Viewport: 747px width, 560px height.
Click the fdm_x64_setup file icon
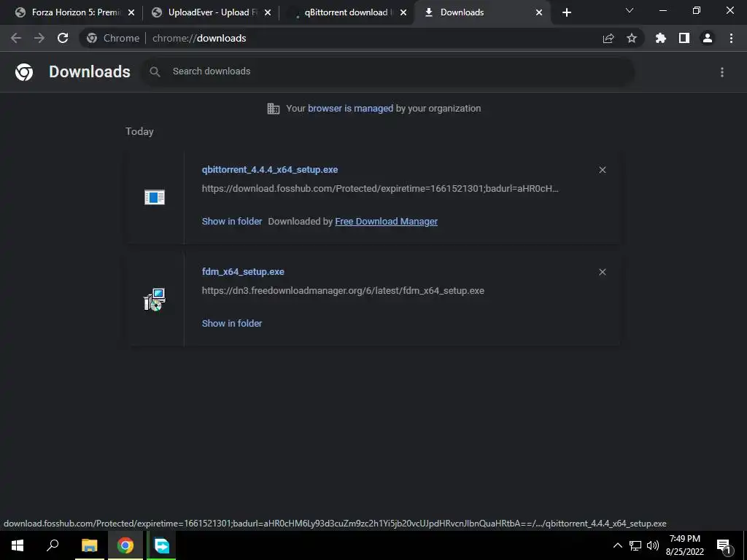(x=155, y=300)
